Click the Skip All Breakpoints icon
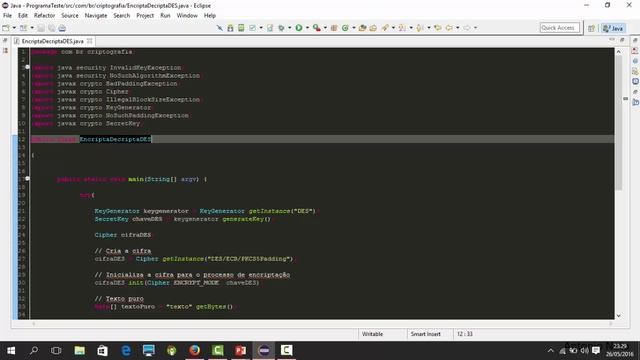640x360 pixels. [220, 28]
